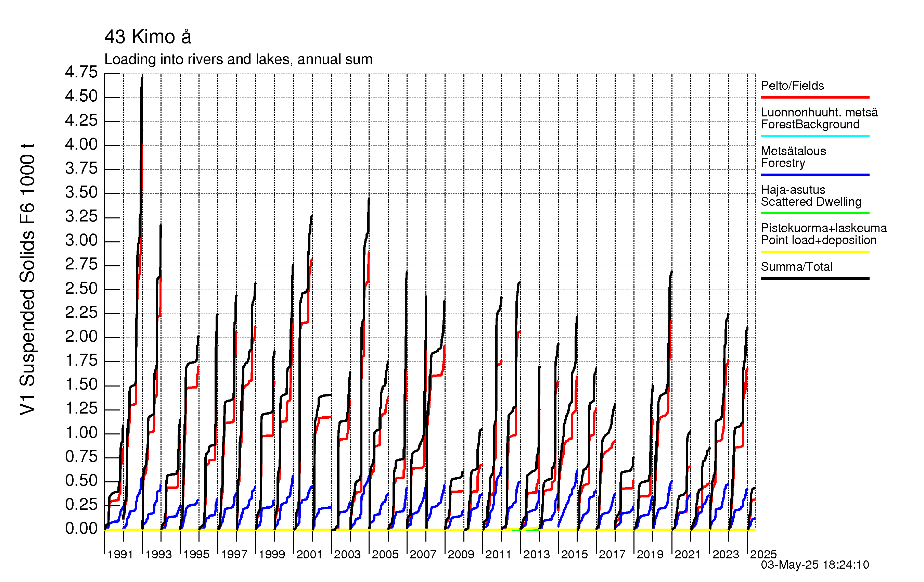
Task: Click the Pelto/Fields legend label
Action: click(792, 86)
